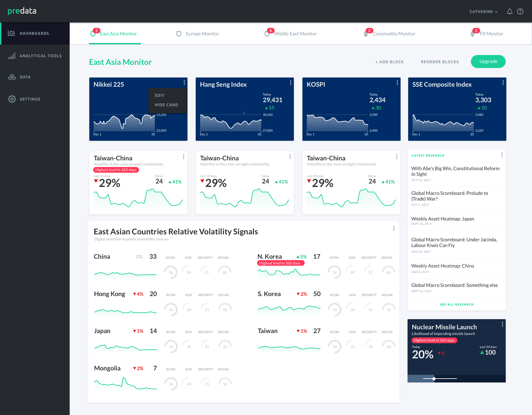
Task: Click Japan GOV gauge showing 24
Action: pos(189,347)
